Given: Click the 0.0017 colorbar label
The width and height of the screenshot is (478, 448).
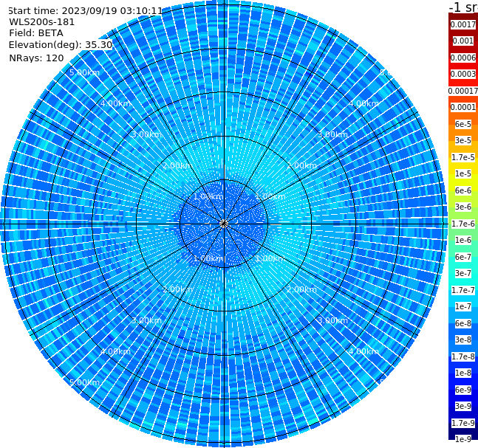Looking at the screenshot, I should [x=463, y=24].
